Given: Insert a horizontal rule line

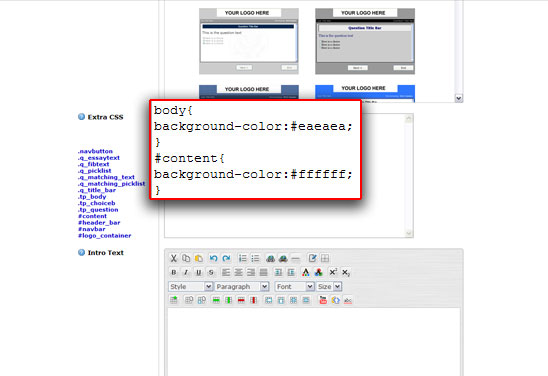Looking at the screenshot, I should pyautogui.click(x=296, y=259).
